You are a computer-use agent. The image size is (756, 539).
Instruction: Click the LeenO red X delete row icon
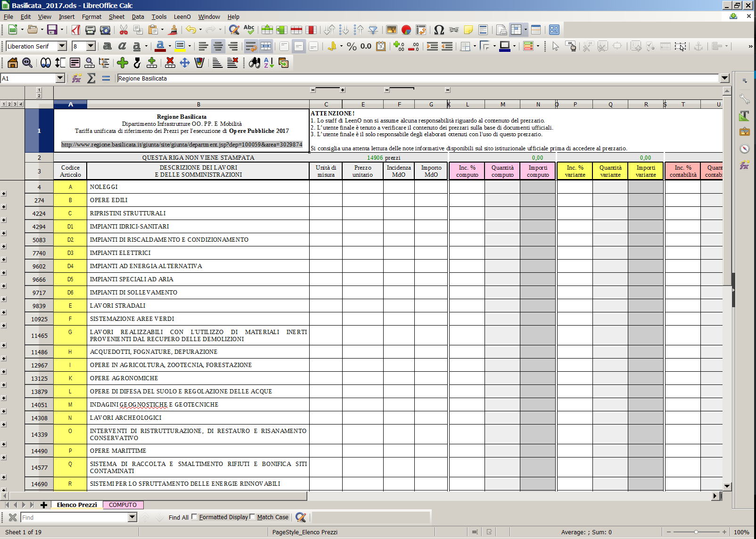[170, 63]
